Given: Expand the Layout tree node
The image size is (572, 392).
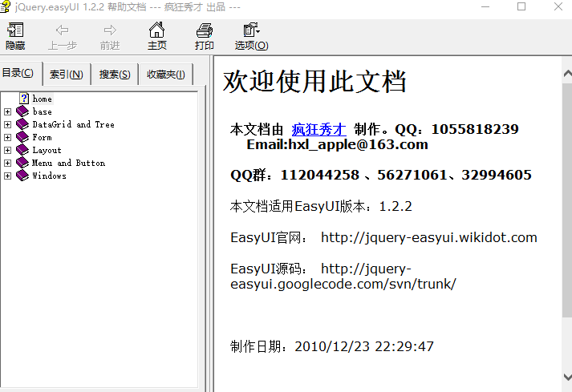Looking at the screenshot, I should tap(8, 150).
